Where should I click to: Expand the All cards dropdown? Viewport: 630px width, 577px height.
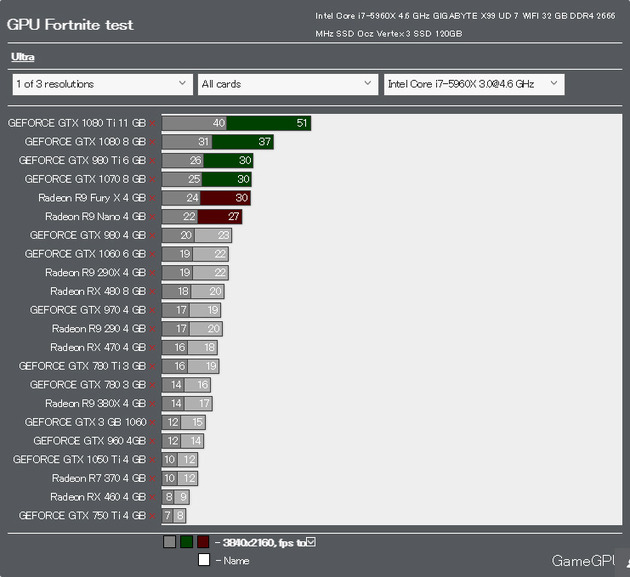(x=286, y=84)
